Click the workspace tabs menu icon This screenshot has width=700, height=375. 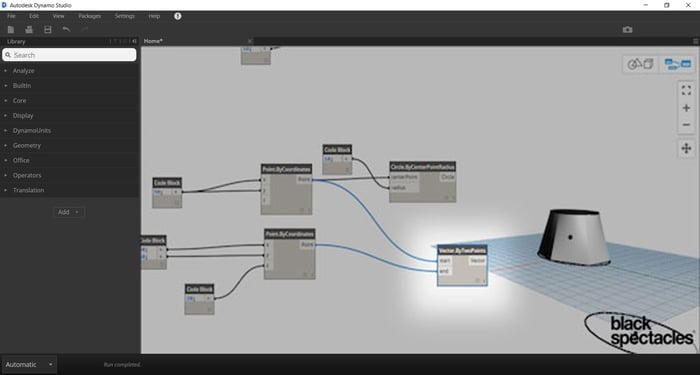pos(696,41)
